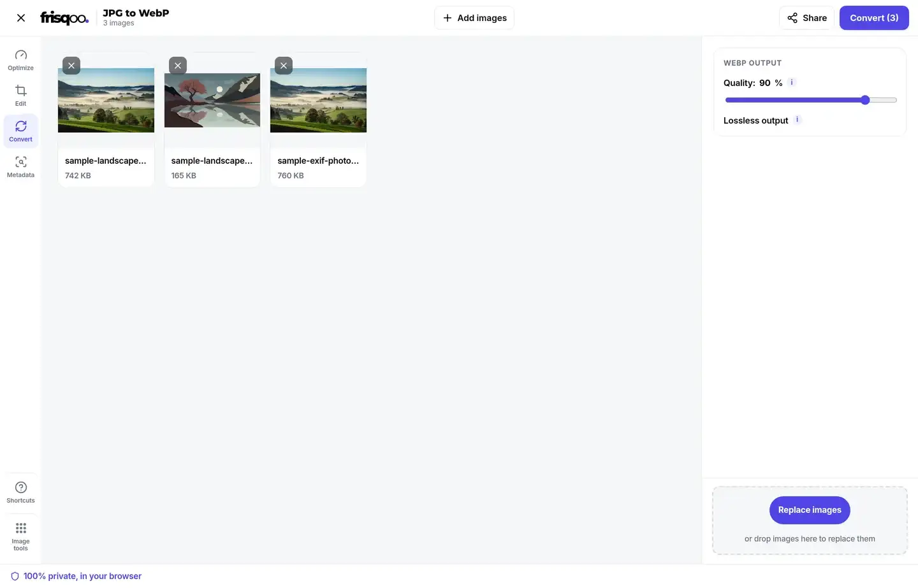Remove the 742 KB landscape image

pyautogui.click(x=71, y=66)
